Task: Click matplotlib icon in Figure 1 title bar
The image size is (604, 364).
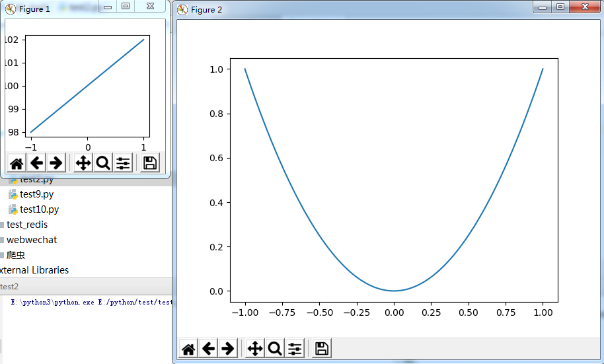Action: click(x=11, y=9)
